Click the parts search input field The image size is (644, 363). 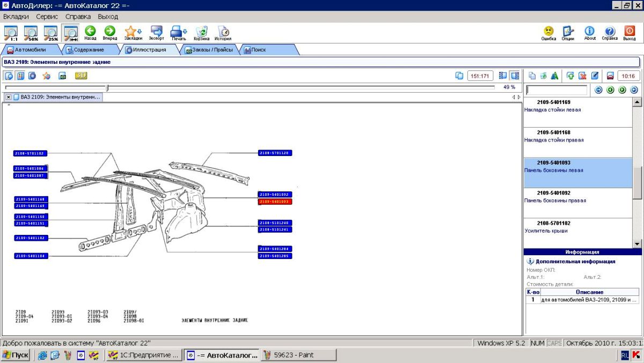557,90
